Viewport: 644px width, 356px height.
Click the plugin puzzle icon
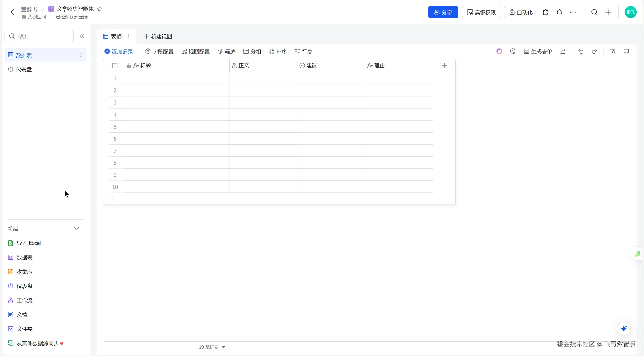(546, 12)
